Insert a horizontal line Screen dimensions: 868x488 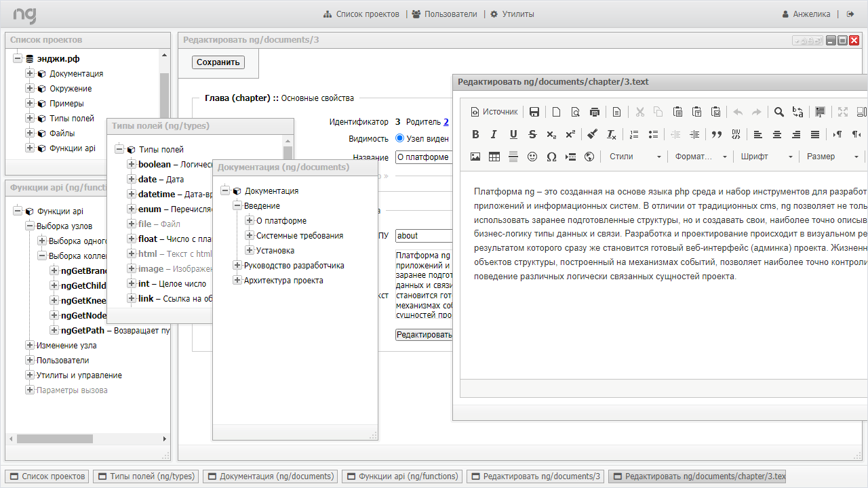pos(513,157)
